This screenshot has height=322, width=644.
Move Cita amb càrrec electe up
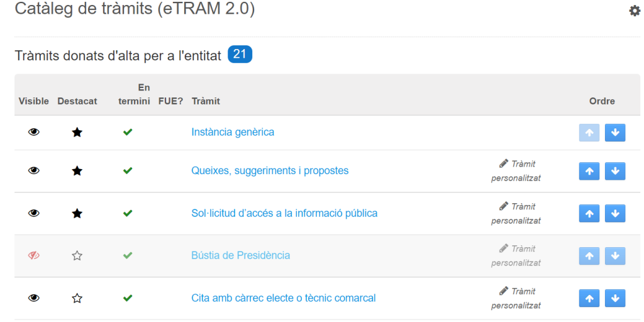[x=589, y=298]
